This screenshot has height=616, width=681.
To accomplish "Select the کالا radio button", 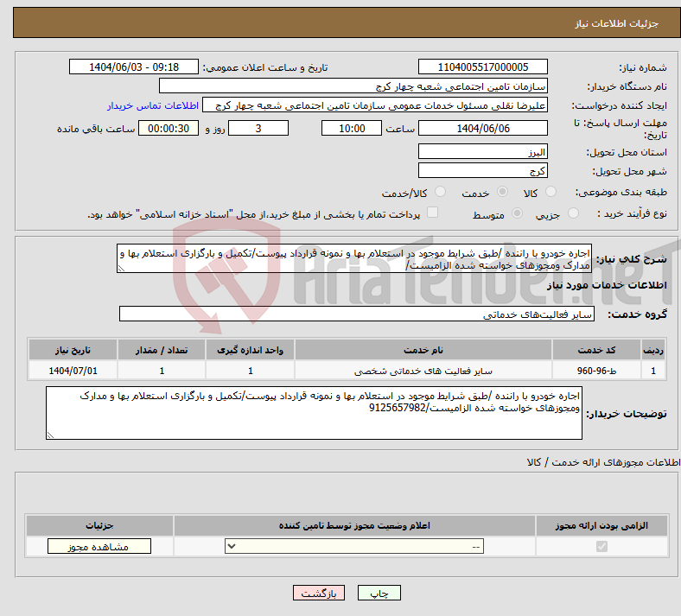I will [x=551, y=192].
